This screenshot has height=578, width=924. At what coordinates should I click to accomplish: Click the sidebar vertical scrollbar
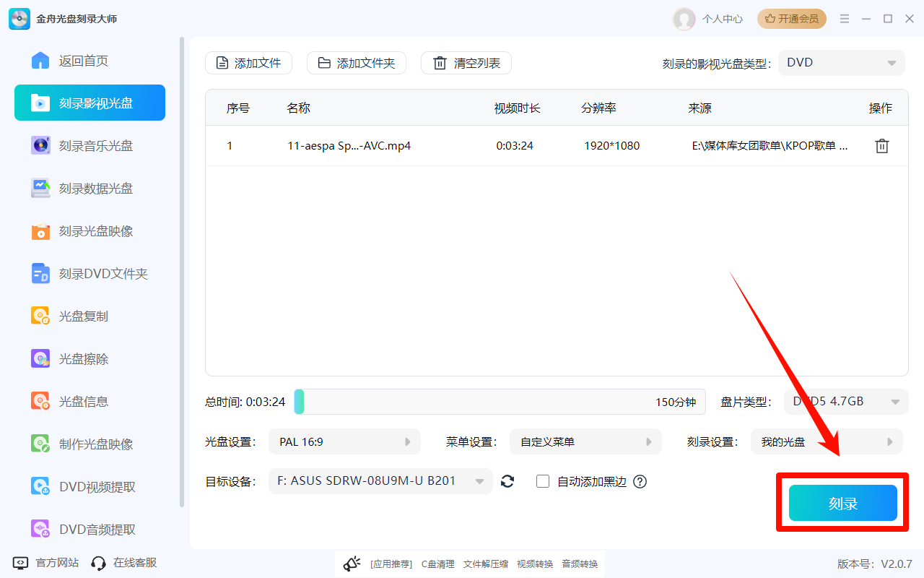coord(182,273)
